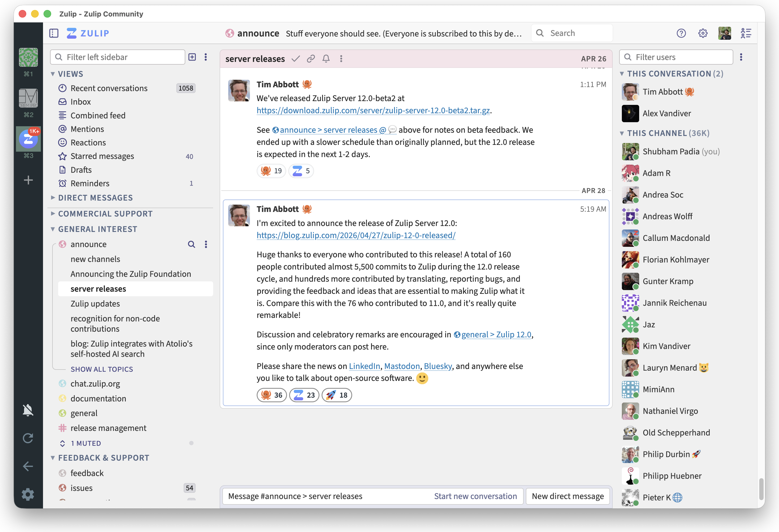This screenshot has width=779, height=532.
Task: Open desktop app settings gear at bottom
Action: point(28,494)
